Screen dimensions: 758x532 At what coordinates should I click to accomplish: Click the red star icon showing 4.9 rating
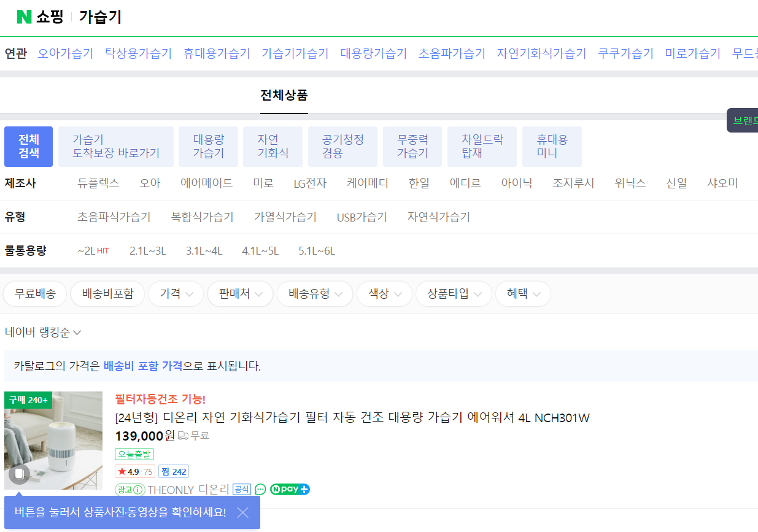click(x=123, y=471)
